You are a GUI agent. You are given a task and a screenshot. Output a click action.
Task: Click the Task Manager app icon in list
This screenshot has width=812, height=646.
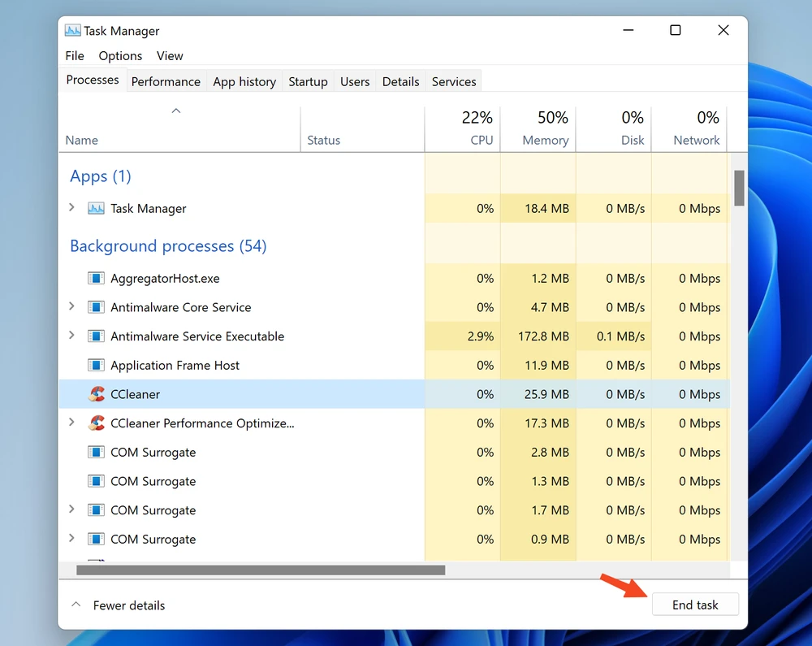[97, 209]
